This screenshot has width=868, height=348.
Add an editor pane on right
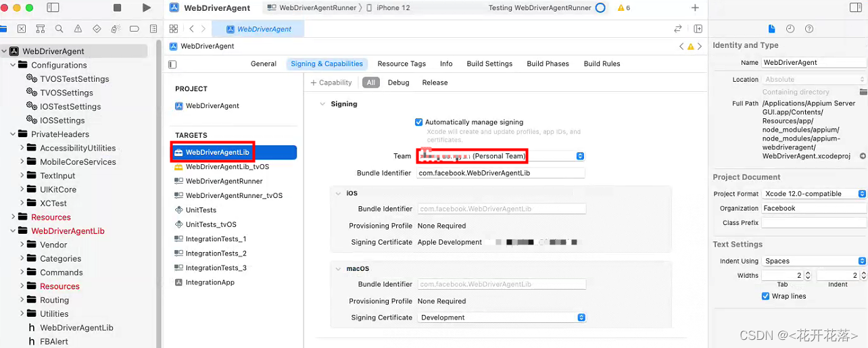(x=698, y=29)
